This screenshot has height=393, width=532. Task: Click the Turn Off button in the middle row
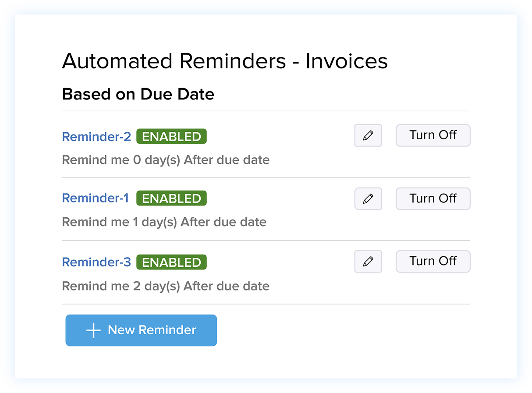(433, 198)
